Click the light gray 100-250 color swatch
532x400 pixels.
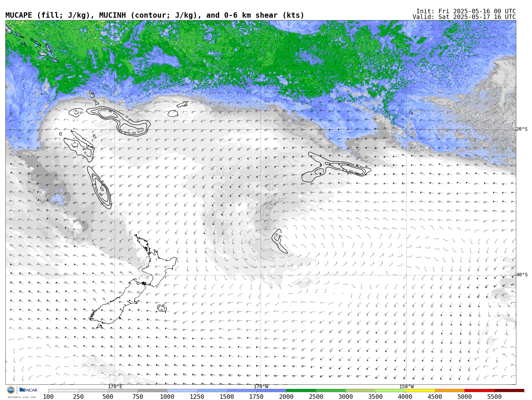[x=63, y=391]
